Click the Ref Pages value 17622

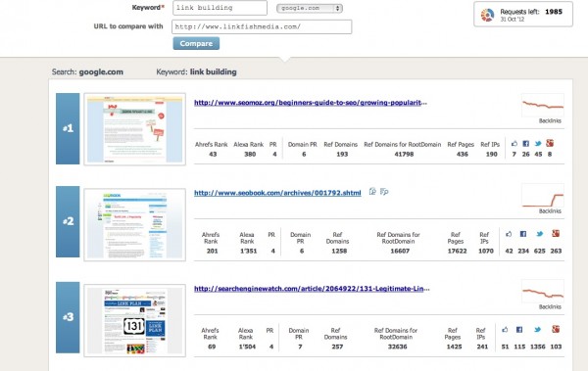click(x=457, y=251)
